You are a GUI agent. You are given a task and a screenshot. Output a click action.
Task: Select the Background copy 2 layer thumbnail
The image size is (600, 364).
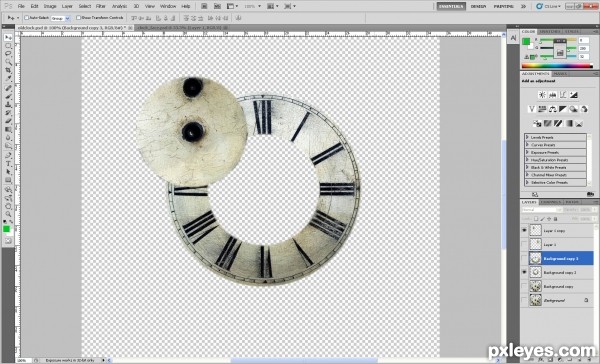click(x=535, y=272)
